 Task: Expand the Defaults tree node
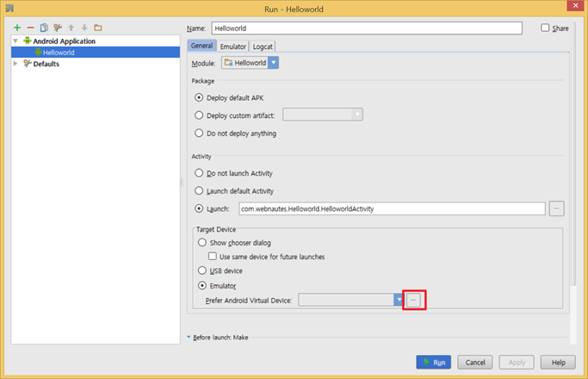[x=15, y=64]
